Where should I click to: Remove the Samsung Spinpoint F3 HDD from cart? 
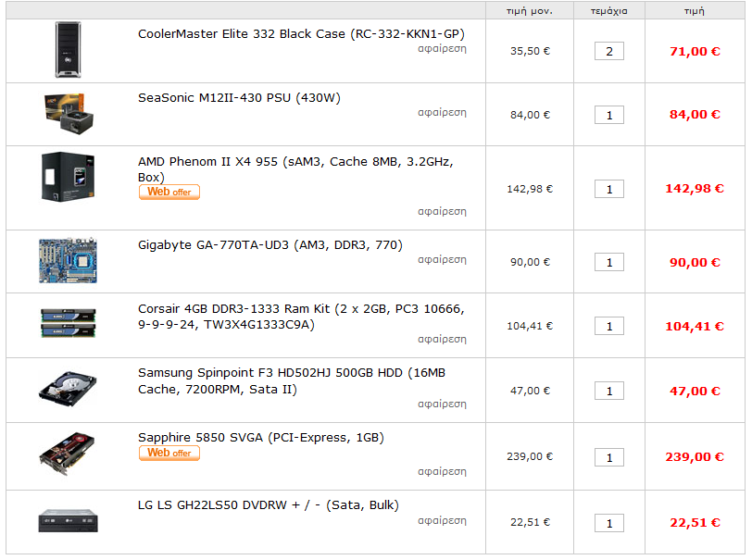click(442, 404)
